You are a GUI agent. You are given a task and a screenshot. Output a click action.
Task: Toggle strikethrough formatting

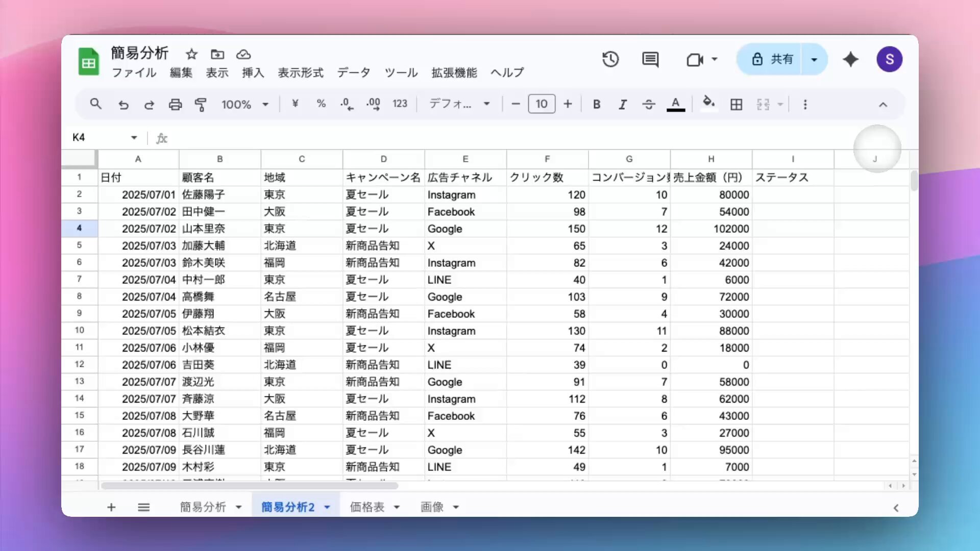pos(648,105)
